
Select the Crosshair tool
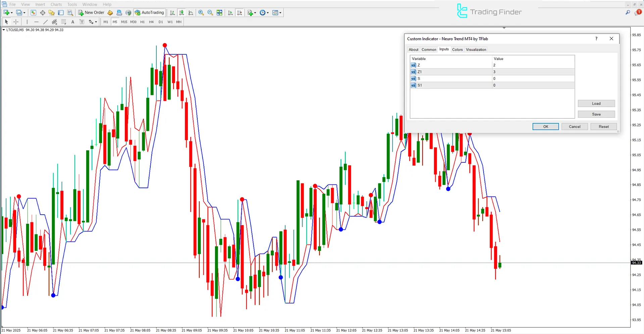pos(16,22)
